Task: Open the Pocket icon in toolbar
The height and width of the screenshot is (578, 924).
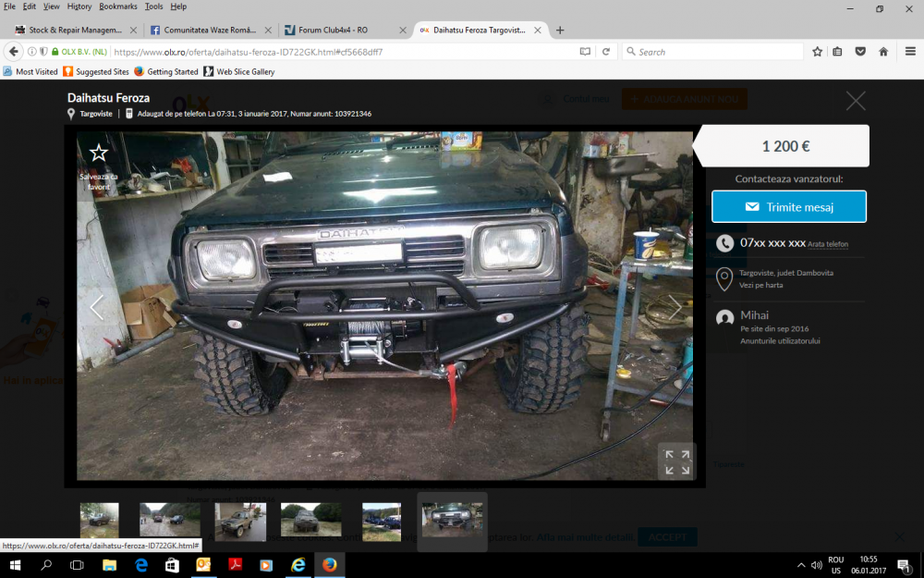Action: point(860,52)
